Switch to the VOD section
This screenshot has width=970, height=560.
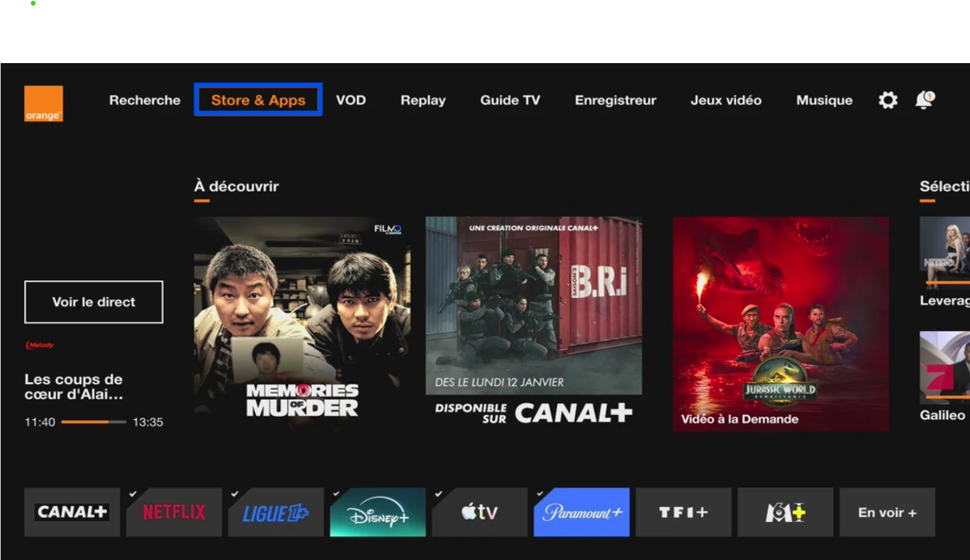351,100
